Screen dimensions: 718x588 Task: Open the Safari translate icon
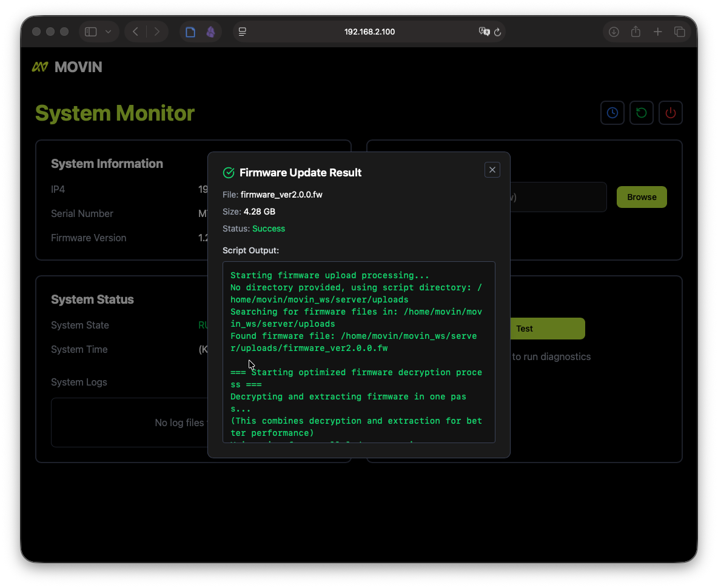point(484,32)
